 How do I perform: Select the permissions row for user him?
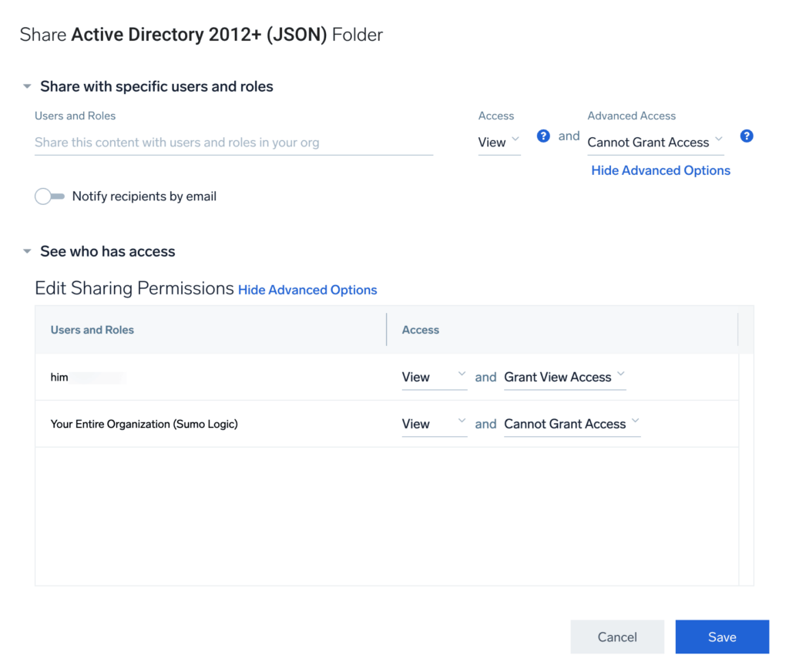pos(193,377)
